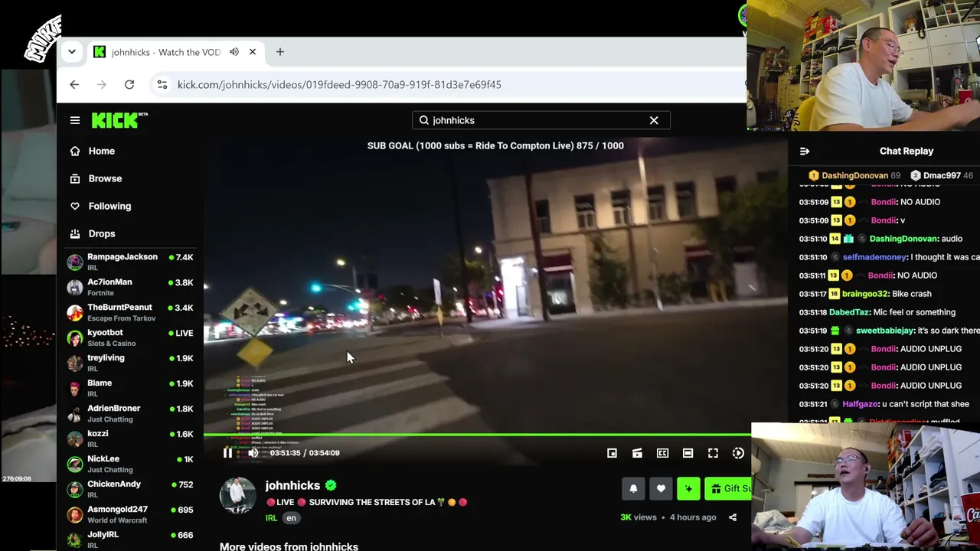The height and width of the screenshot is (551, 980).
Task: View site information icon in address bar
Action: pos(162,85)
